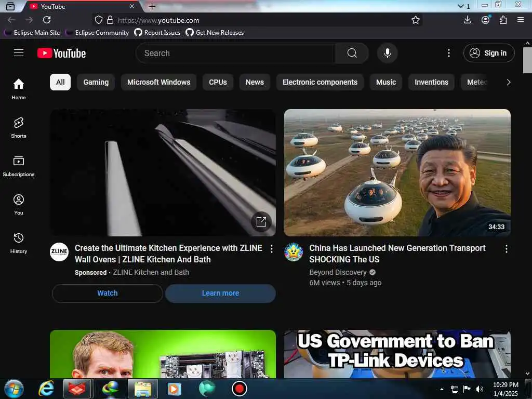Open options for China transport video
532x399 pixels.
coord(506,249)
